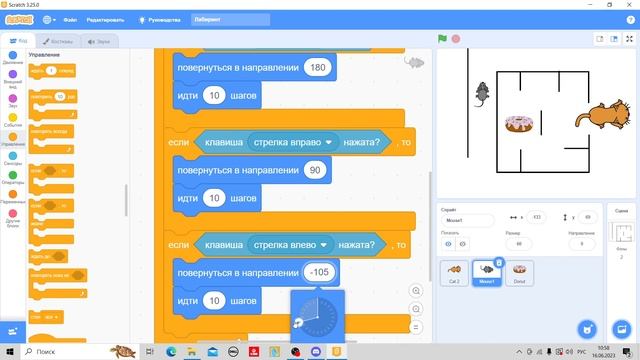Open the стрелка влево key dropdown

[291, 245]
